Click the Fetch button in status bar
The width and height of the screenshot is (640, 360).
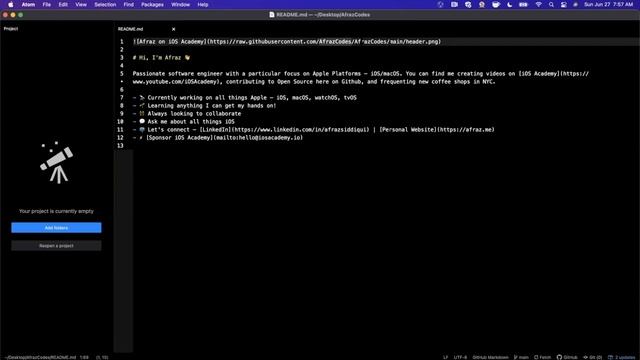click(x=542, y=357)
